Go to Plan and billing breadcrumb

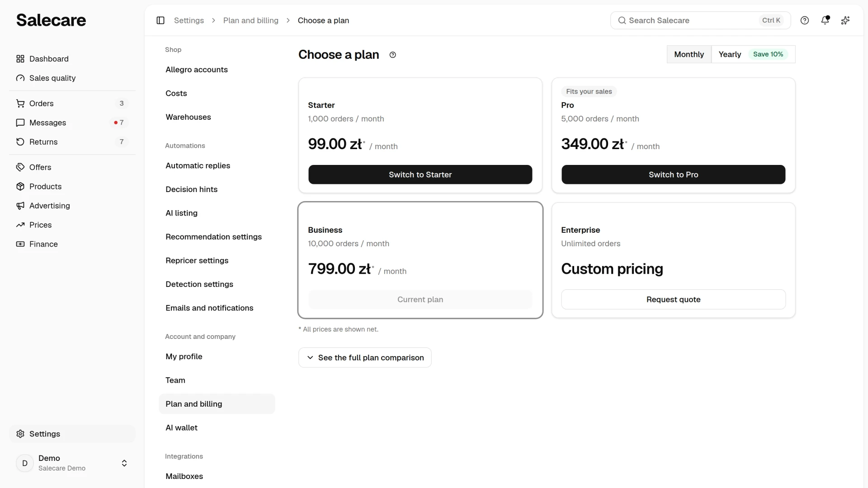coord(251,20)
